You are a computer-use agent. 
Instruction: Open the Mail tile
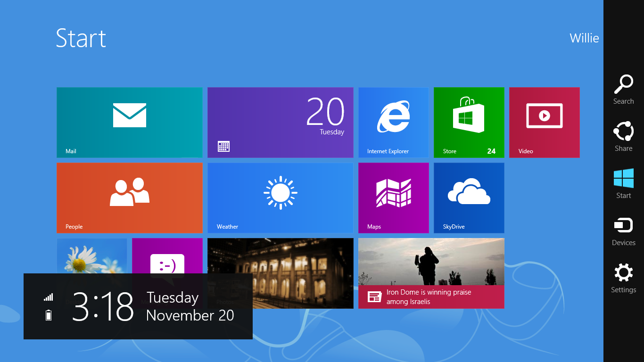tap(130, 123)
